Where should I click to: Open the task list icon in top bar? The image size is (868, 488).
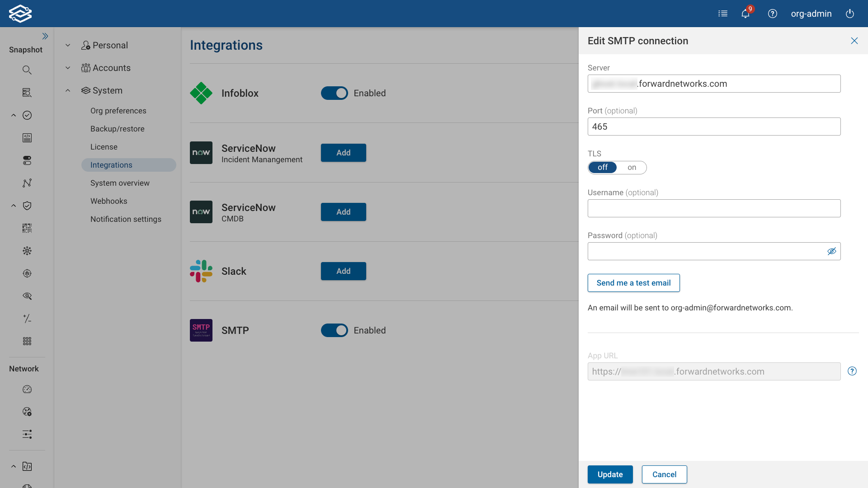coord(723,14)
